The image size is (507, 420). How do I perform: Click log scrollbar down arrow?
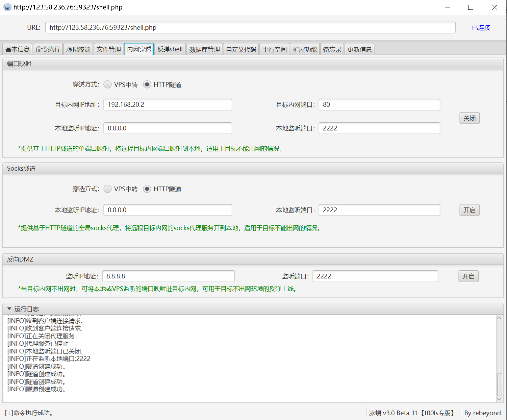pos(500,399)
